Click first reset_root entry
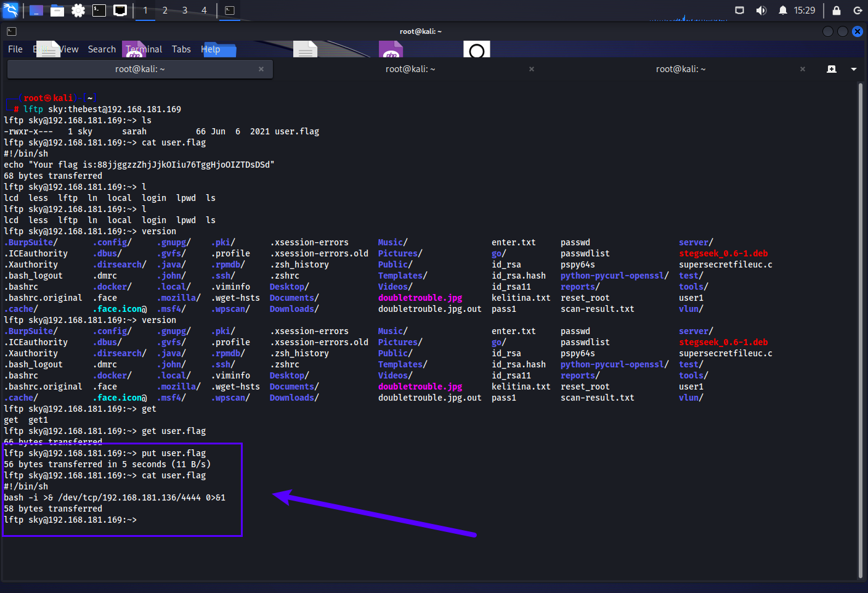This screenshot has height=593, width=868. click(x=585, y=298)
